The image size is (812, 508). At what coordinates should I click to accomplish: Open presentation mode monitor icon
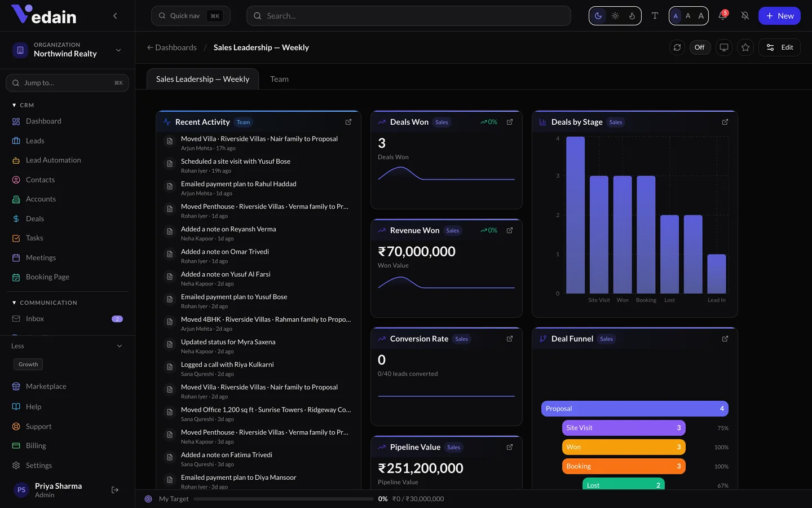[724, 47]
